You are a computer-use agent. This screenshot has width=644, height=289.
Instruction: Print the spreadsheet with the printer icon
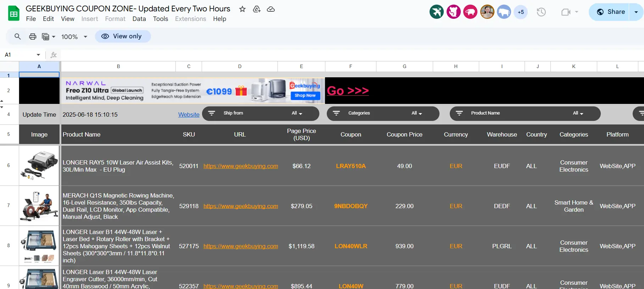click(33, 36)
